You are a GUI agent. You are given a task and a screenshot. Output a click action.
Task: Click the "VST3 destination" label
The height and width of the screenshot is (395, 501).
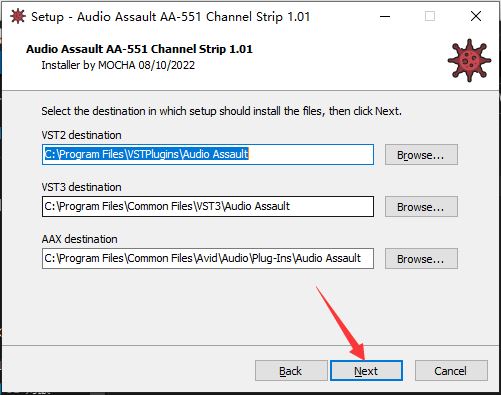81,187
